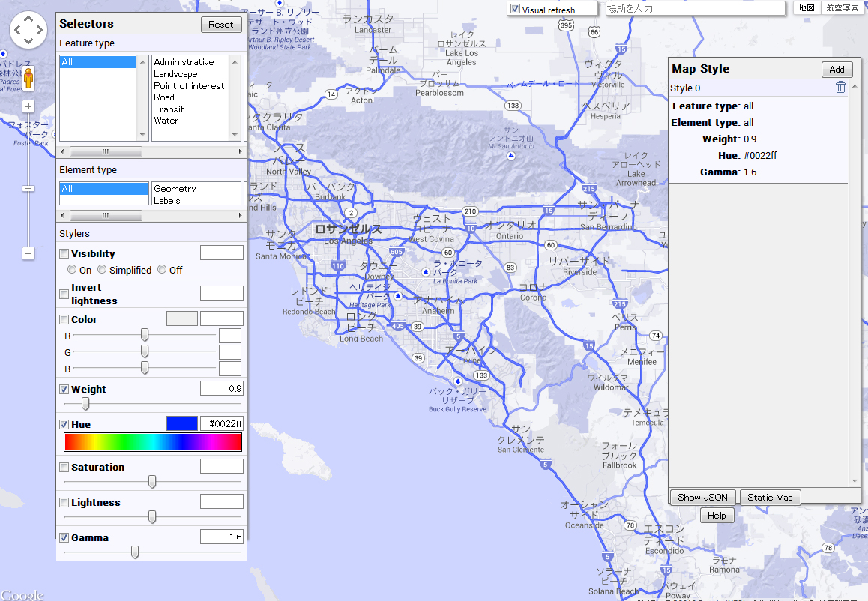Switch to the 航空写真 satellite view
The image size is (868, 601).
tap(843, 8)
